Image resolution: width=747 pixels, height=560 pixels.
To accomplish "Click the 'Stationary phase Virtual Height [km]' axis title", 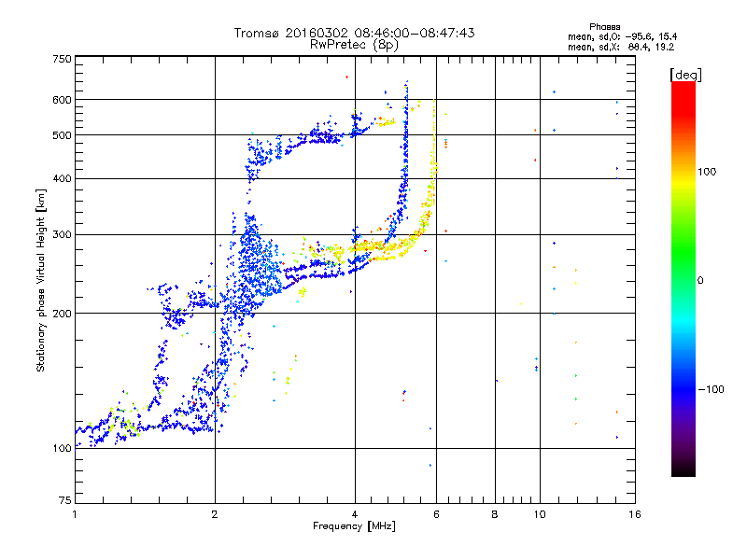I will tap(40, 280).
